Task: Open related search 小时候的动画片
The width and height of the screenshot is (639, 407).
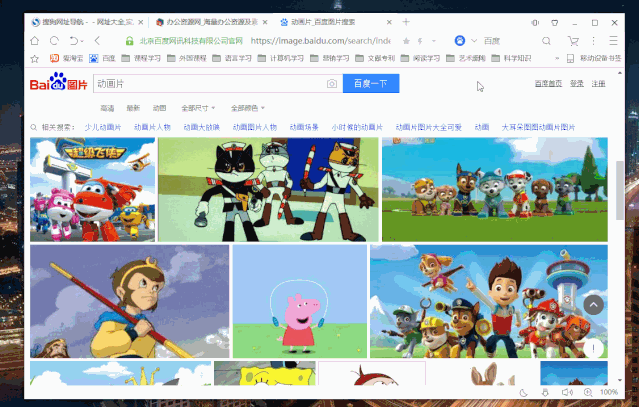Action: coord(357,128)
